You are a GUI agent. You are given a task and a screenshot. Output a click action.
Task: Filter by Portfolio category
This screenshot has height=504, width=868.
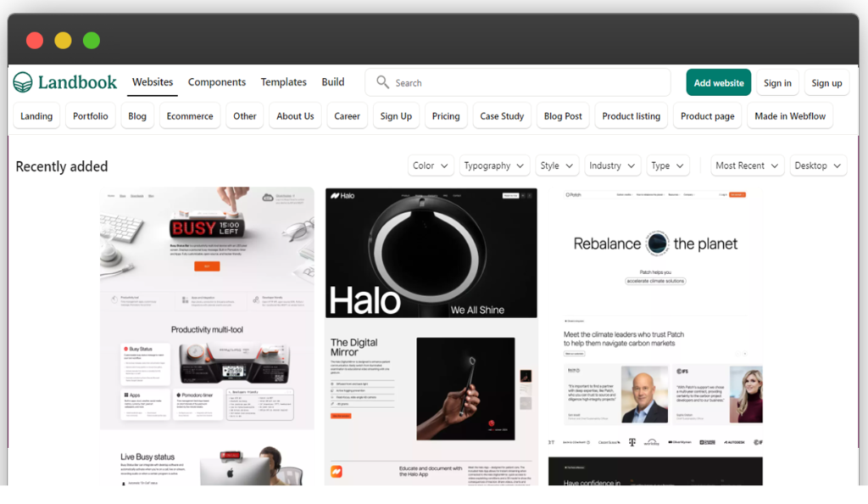[x=90, y=115]
